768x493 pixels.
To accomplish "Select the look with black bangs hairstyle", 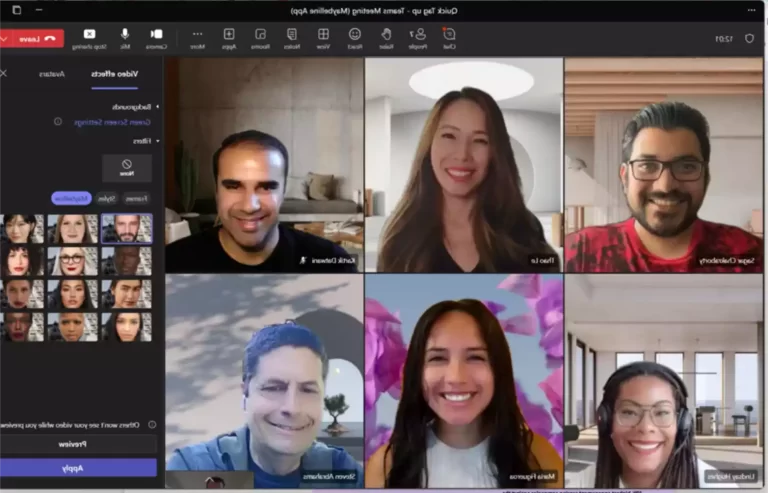I will (22, 228).
